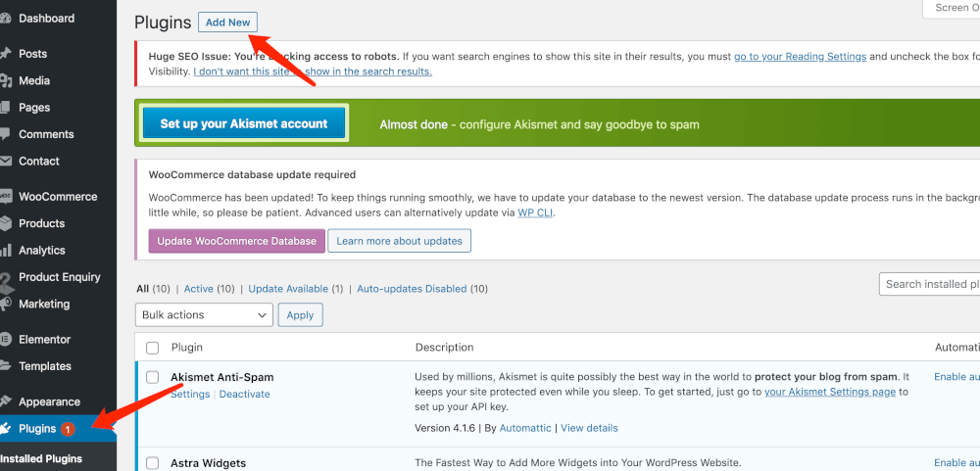This screenshot has width=980, height=471.
Task: Click the Astra Widgets plugin name
Action: click(208, 463)
